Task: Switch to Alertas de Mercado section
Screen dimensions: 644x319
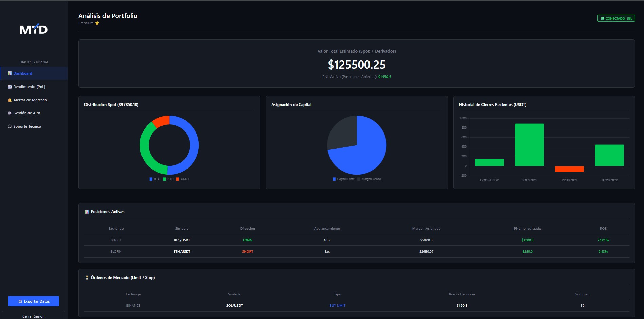Action: click(30, 100)
